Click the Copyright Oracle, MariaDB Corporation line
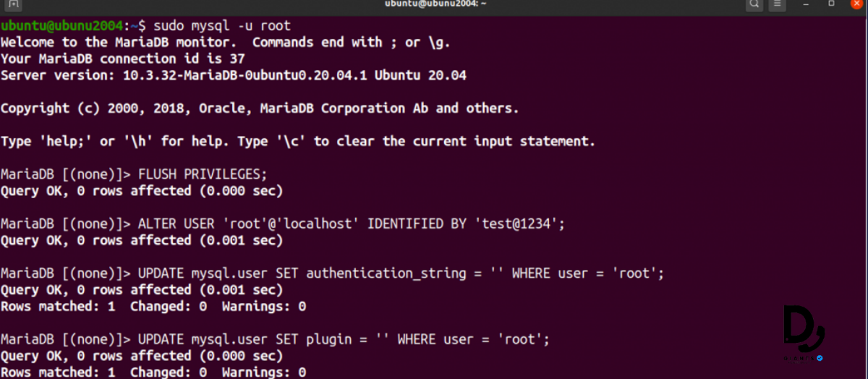Image resolution: width=868 pixels, height=379 pixels. [260, 108]
